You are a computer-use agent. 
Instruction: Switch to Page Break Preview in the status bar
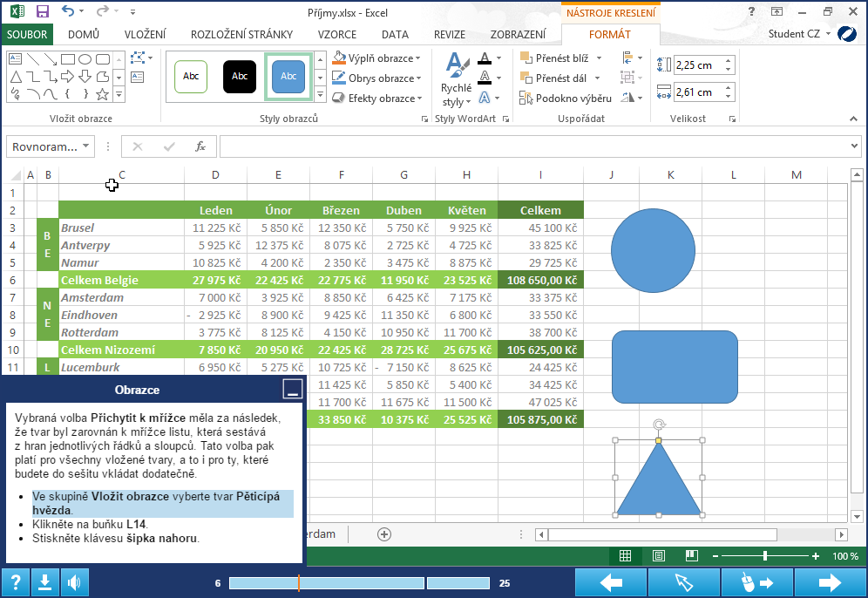click(x=691, y=556)
